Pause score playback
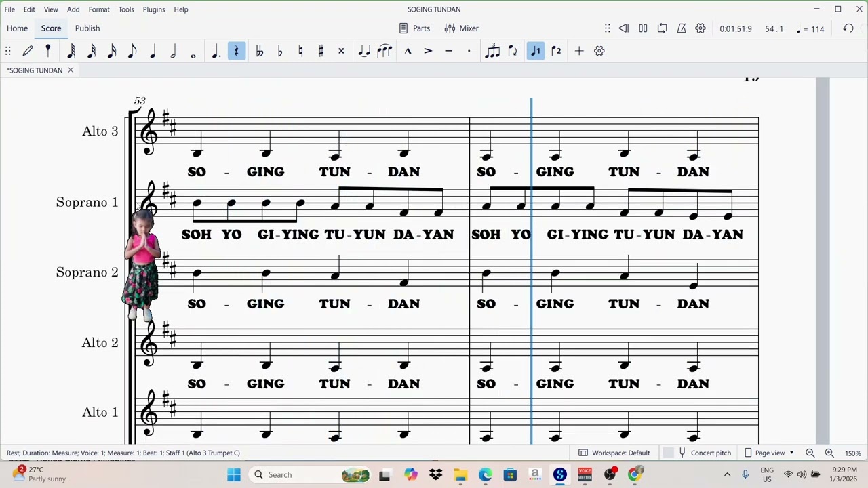The width and height of the screenshot is (868, 488). 643,28
